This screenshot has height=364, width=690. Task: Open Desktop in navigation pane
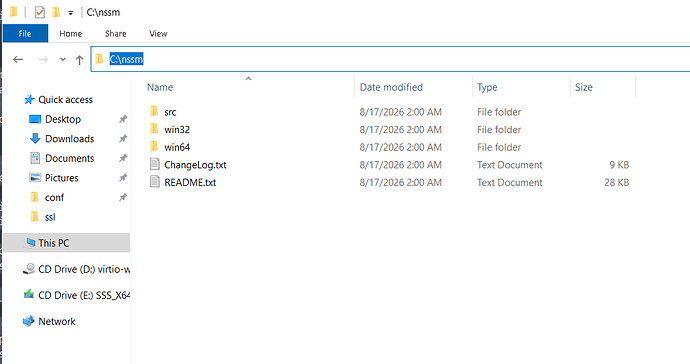[63, 119]
